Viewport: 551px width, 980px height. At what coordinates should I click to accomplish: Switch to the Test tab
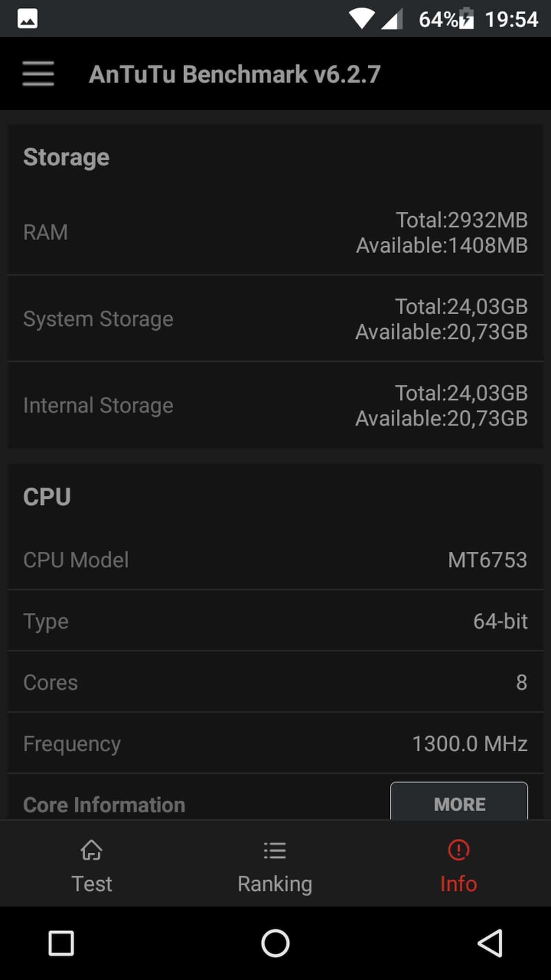tap(91, 884)
